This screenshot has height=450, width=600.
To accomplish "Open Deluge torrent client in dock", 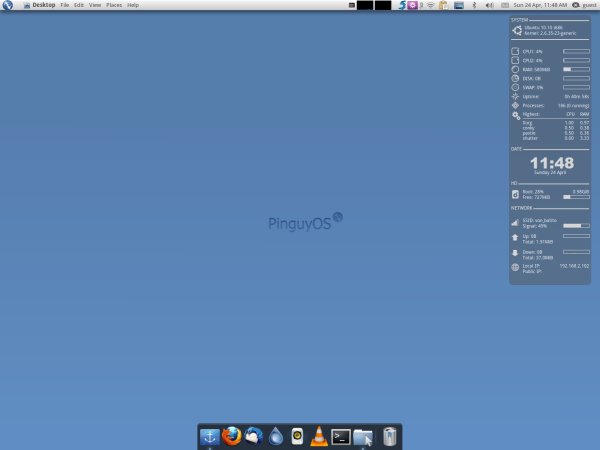I will click(x=276, y=436).
